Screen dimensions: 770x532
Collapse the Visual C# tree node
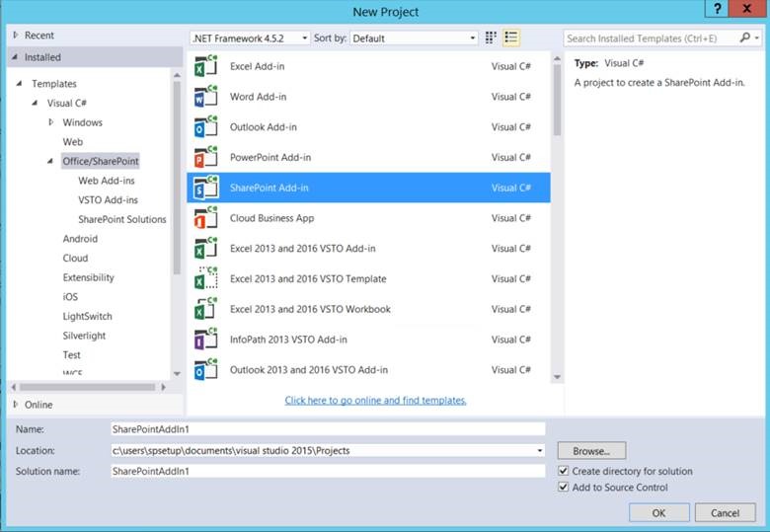coord(35,103)
